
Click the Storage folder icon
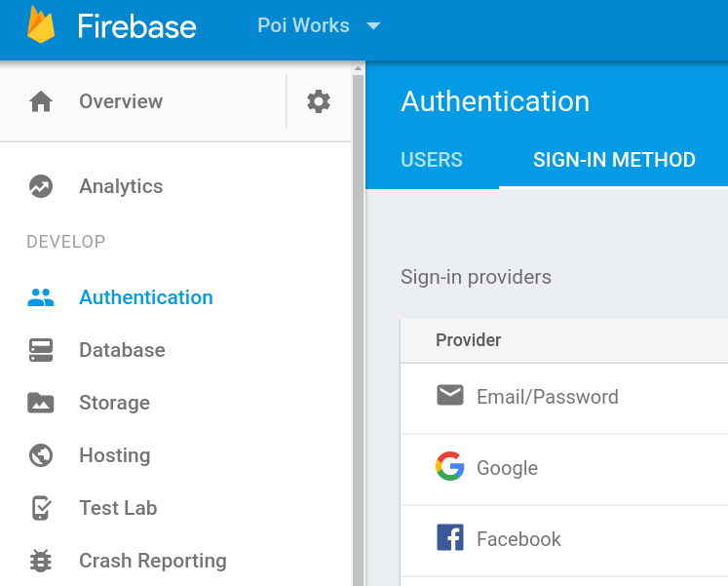tap(41, 403)
